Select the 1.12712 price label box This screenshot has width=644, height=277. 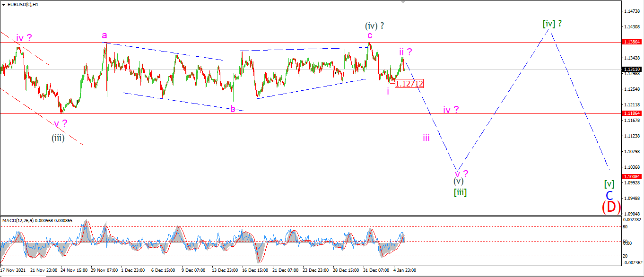tap(409, 84)
